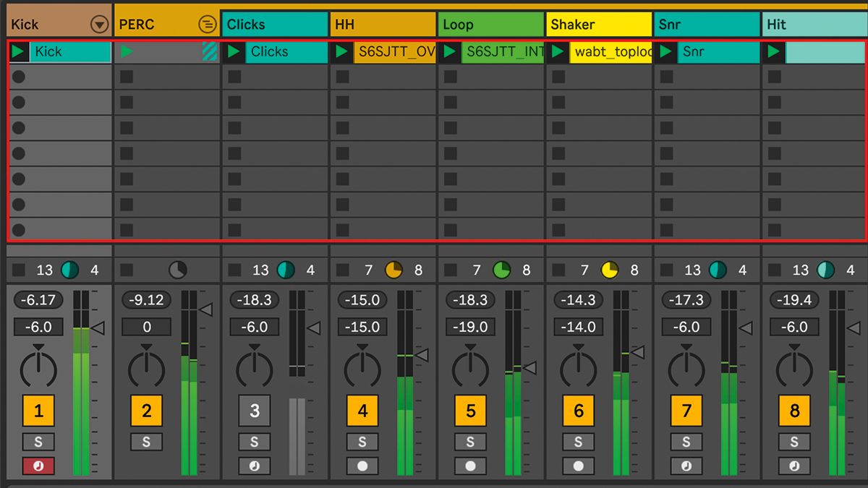Launch the wabt_toploo clip on Shaker track
The height and width of the screenshot is (488, 868).
click(557, 51)
